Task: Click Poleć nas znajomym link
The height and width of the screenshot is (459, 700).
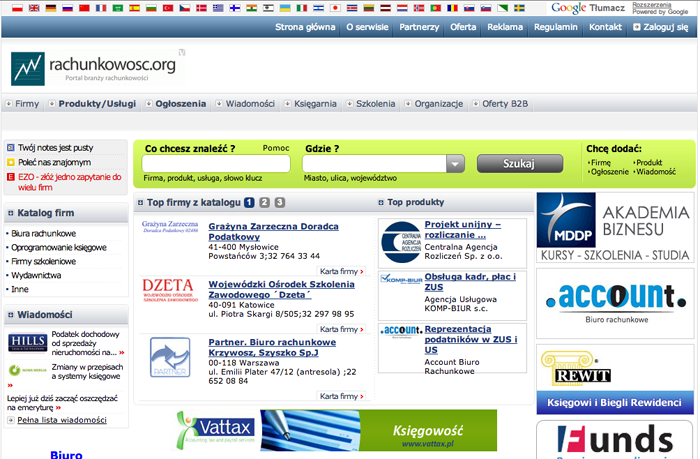Action: pyautogui.click(x=54, y=163)
